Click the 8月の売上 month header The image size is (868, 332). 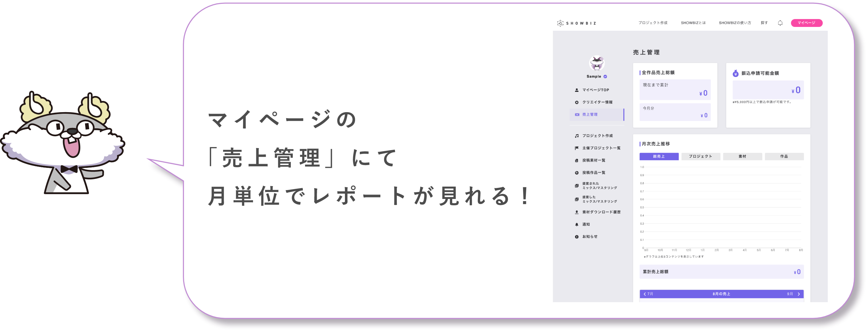[721, 294]
